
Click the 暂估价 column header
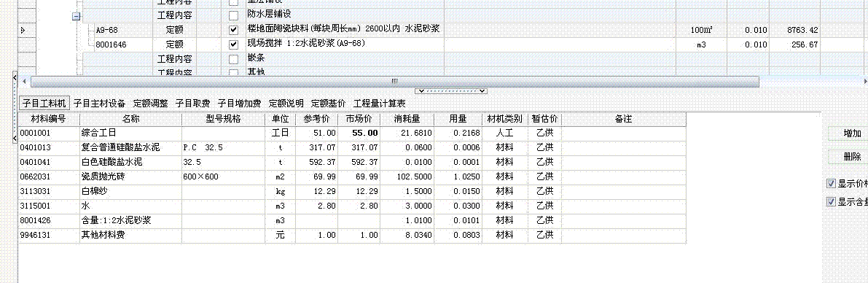(544, 119)
